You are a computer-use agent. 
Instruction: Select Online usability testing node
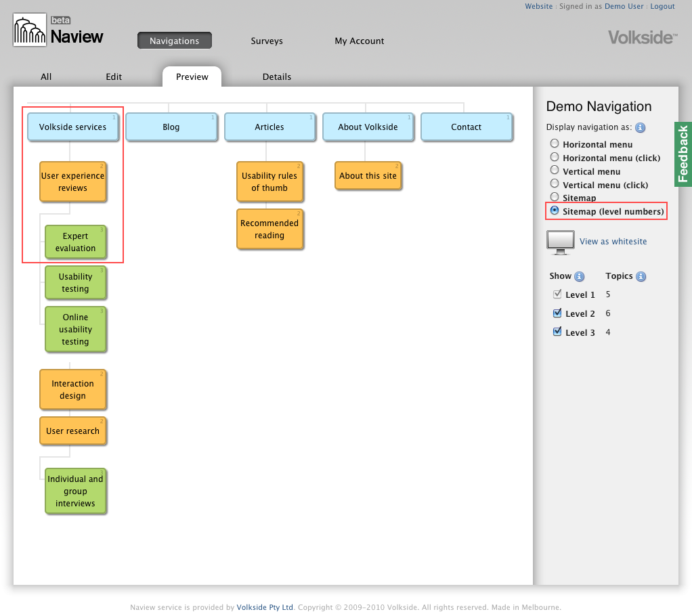point(75,329)
